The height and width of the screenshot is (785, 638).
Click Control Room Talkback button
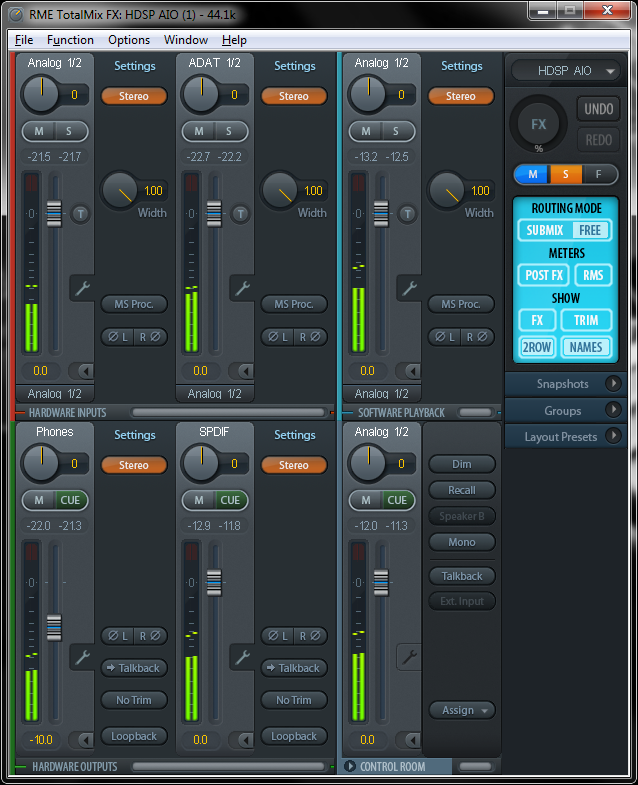[462, 576]
